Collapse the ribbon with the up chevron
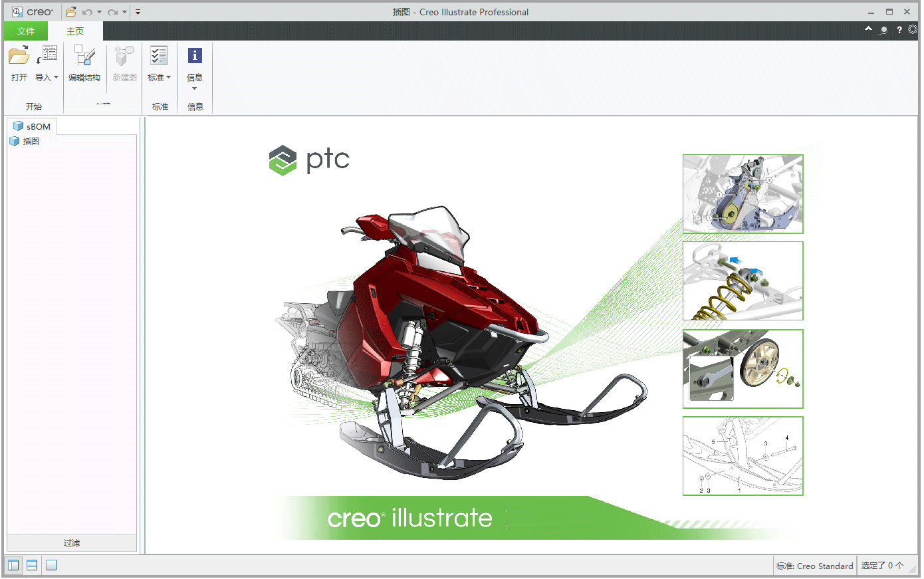The width and height of the screenshot is (924, 579). 868,29
